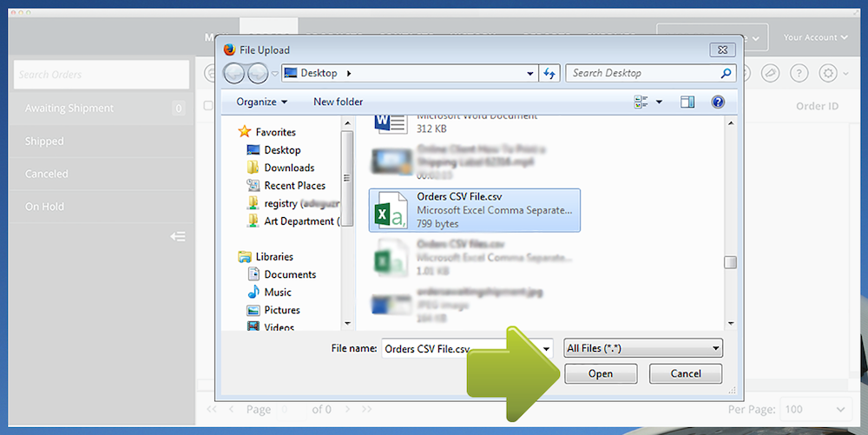The image size is (868, 435).
Task: Open the Per Page 100 dropdown
Action: pos(815,410)
